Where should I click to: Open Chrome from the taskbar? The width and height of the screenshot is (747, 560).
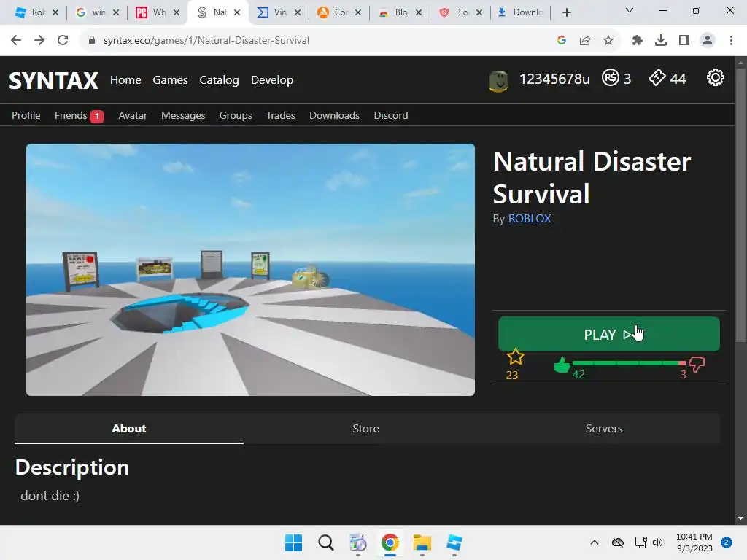pos(390,542)
